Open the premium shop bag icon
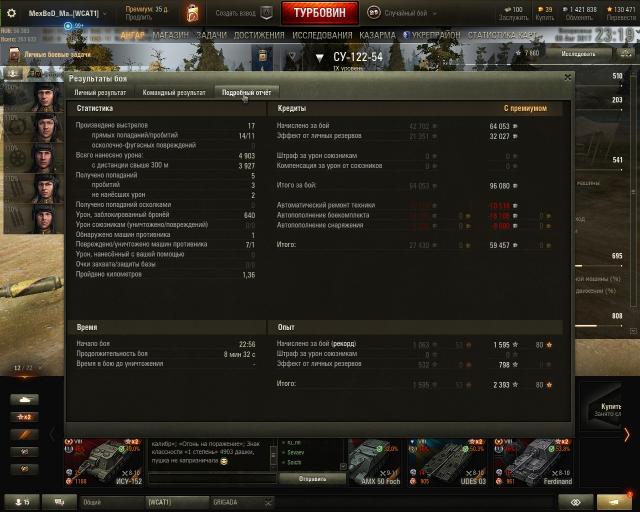The height and width of the screenshot is (512, 640). coord(192,13)
